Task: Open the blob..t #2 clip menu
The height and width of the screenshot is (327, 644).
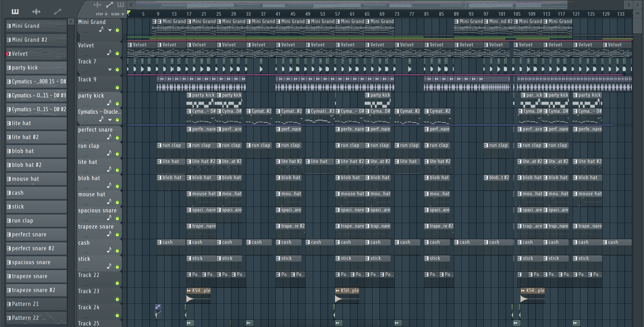Action: 486,178
